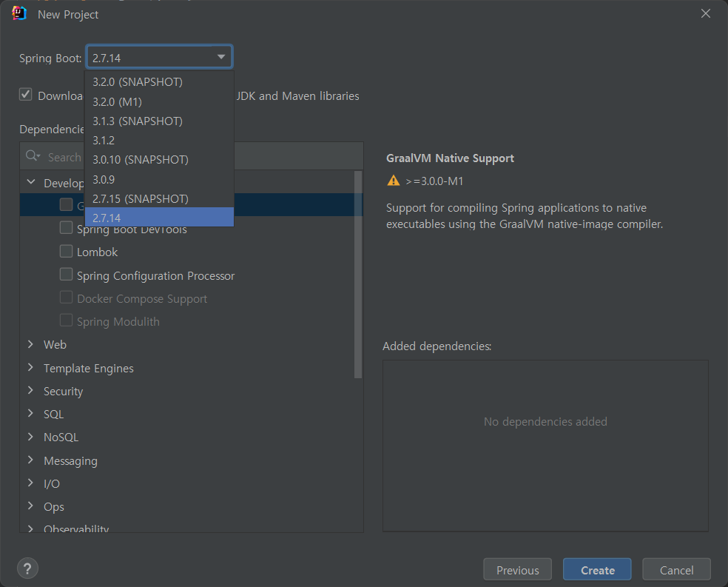
Task: Click the GraalVM warning triangle icon
Action: (394, 181)
